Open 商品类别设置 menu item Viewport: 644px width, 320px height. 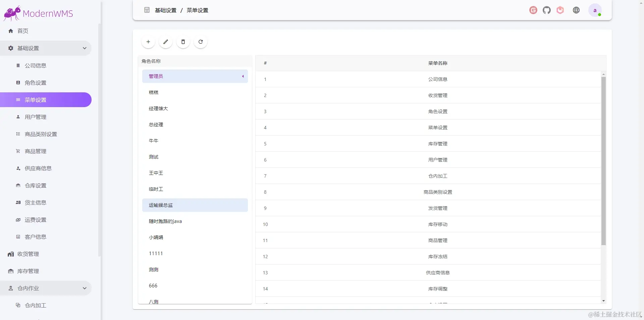(41, 134)
